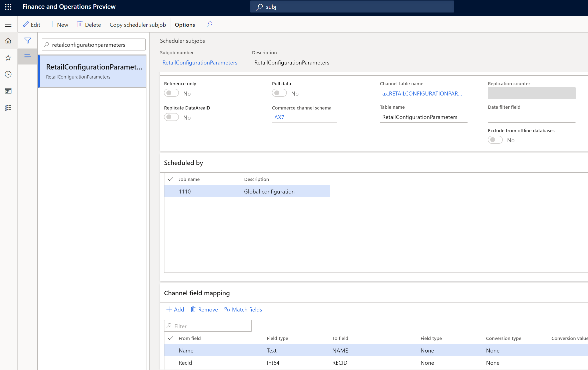The height and width of the screenshot is (370, 588).
Task: Click Match fields in channel mapping
Action: pyautogui.click(x=243, y=309)
